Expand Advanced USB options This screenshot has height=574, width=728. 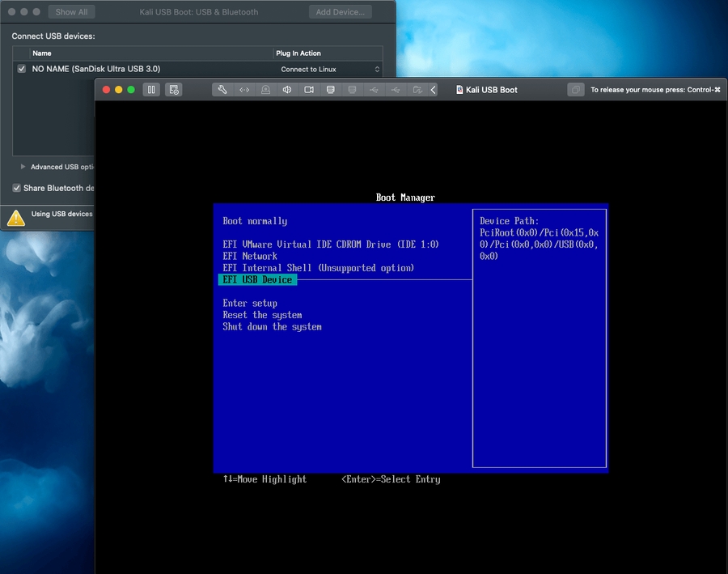click(x=23, y=167)
